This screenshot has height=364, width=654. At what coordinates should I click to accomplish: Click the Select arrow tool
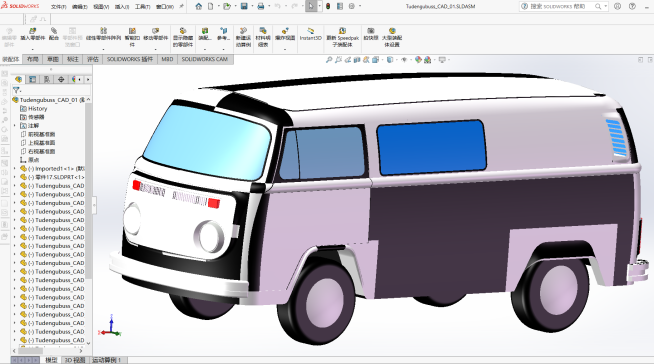[311, 6]
